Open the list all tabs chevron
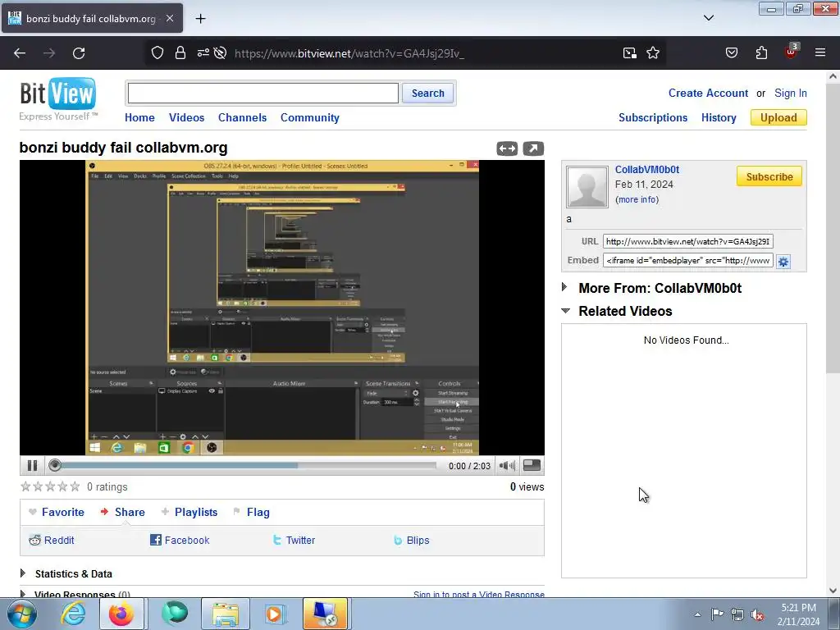The height and width of the screenshot is (630, 840). pos(708,18)
